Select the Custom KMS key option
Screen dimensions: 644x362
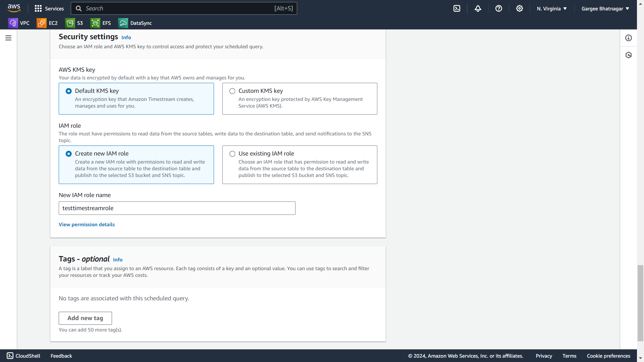232,91
